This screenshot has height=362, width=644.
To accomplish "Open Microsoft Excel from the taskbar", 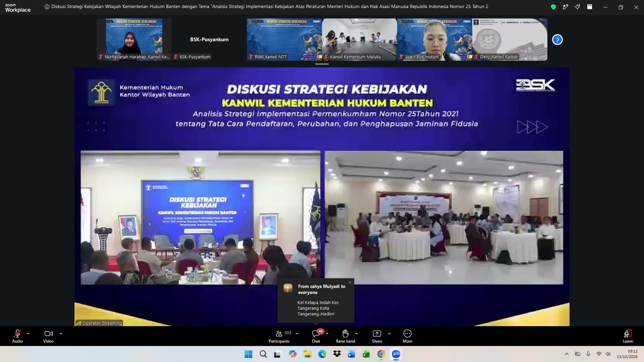I will 366,354.
